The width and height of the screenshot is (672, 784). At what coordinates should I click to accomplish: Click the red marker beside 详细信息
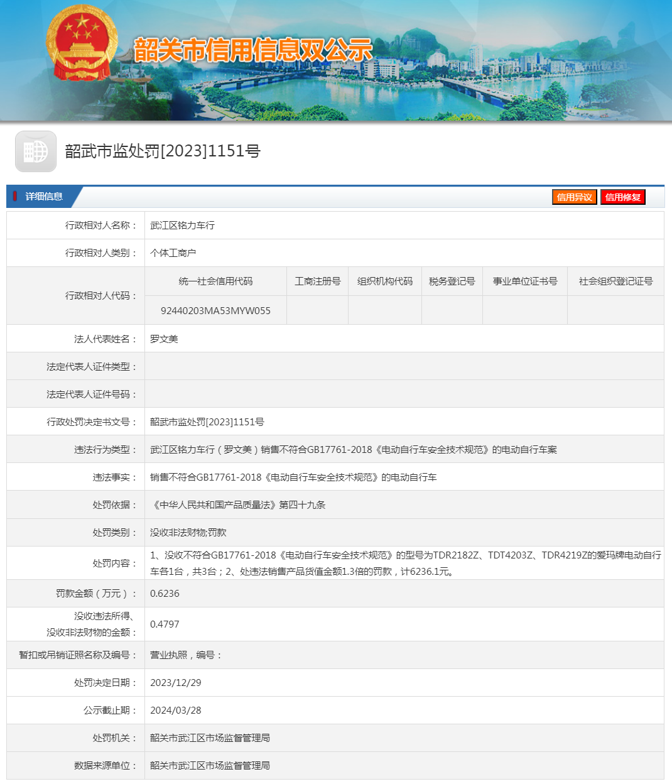point(15,197)
